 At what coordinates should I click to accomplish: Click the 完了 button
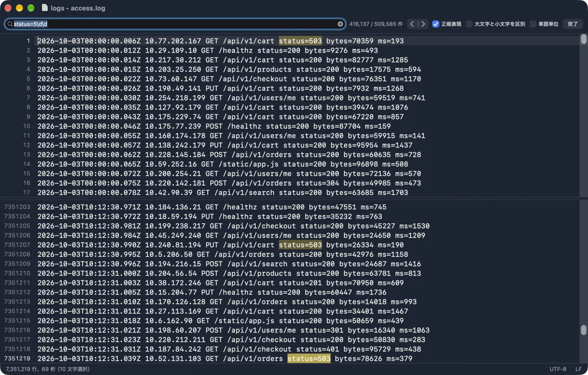(573, 24)
